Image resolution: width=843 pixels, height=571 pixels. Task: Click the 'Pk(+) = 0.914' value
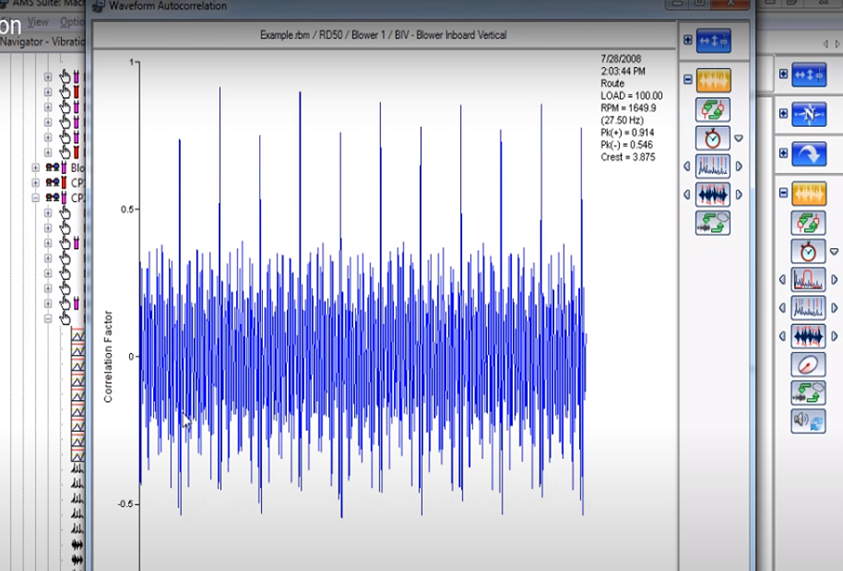pos(627,133)
